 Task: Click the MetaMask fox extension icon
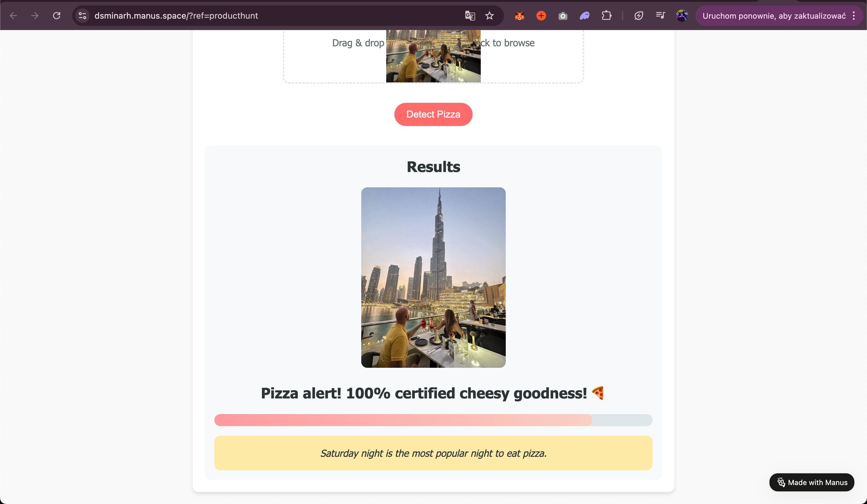click(x=519, y=16)
